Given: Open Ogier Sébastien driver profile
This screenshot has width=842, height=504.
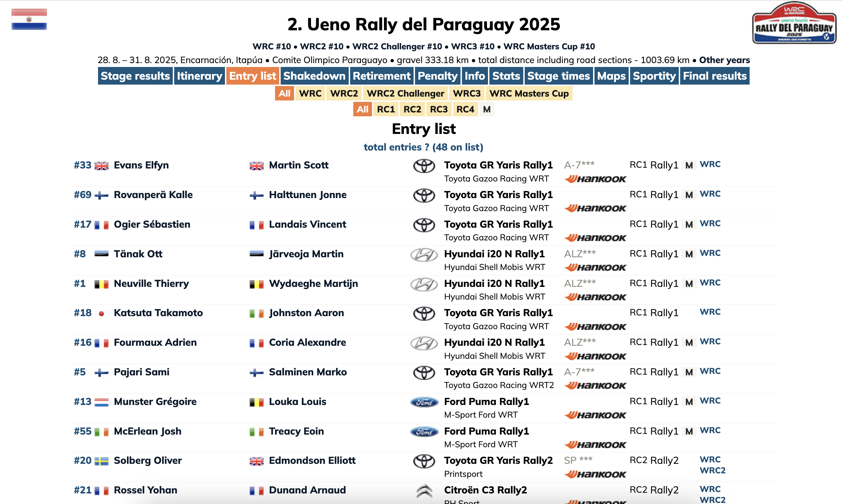Looking at the screenshot, I should tap(152, 225).
